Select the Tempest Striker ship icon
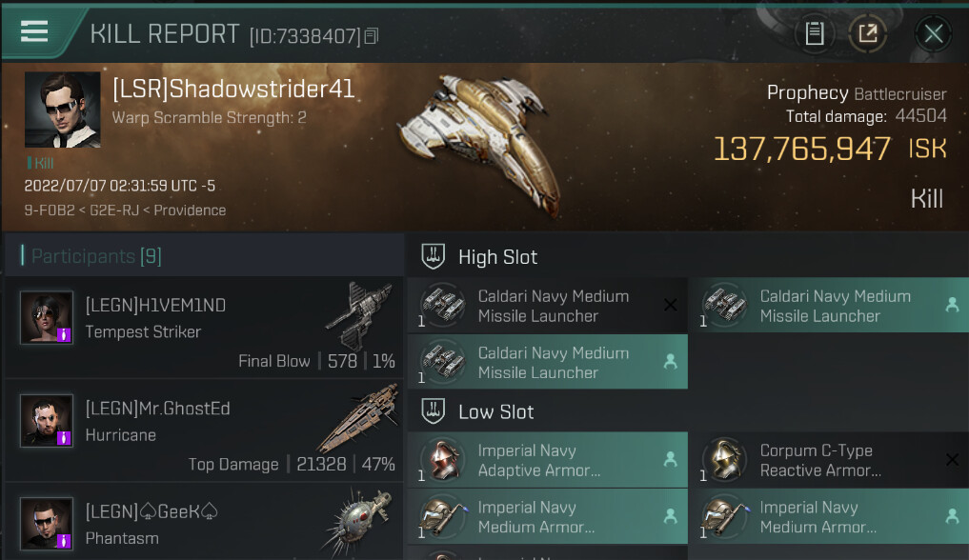Image resolution: width=969 pixels, height=560 pixels. click(358, 314)
